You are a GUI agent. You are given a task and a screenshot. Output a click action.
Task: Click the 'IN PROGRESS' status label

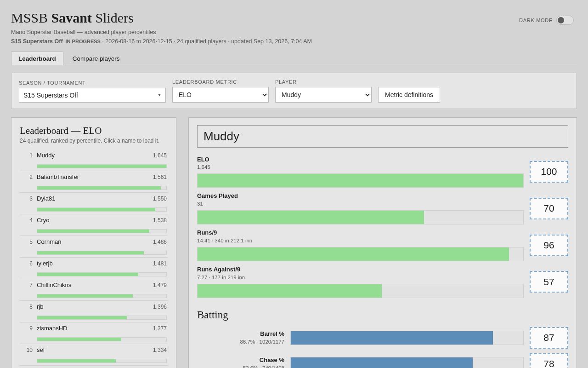click(83, 41)
